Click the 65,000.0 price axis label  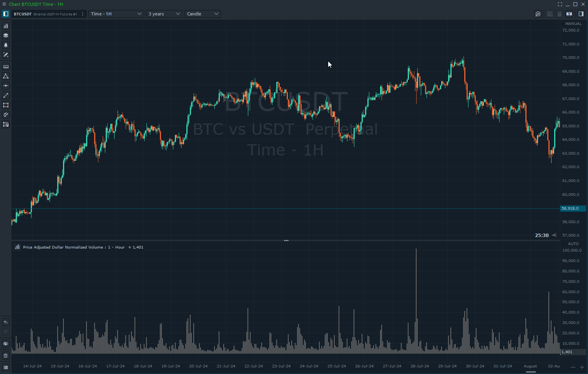pos(571,126)
